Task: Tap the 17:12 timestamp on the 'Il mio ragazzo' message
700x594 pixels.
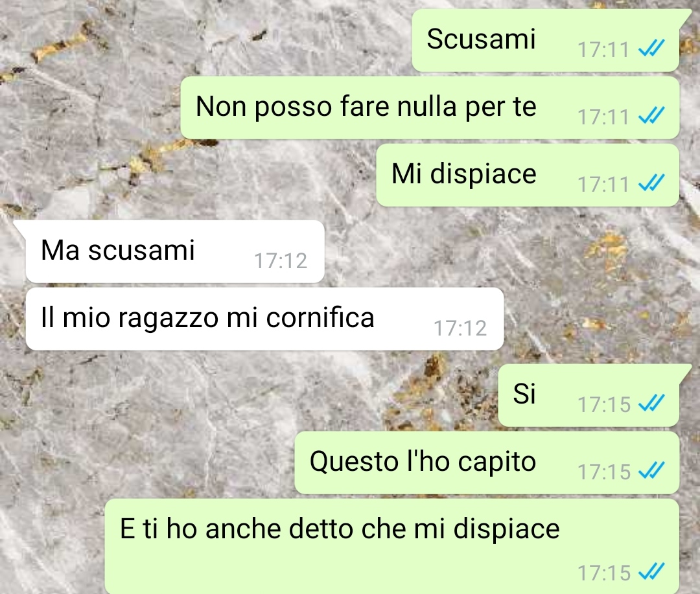Action: [460, 328]
